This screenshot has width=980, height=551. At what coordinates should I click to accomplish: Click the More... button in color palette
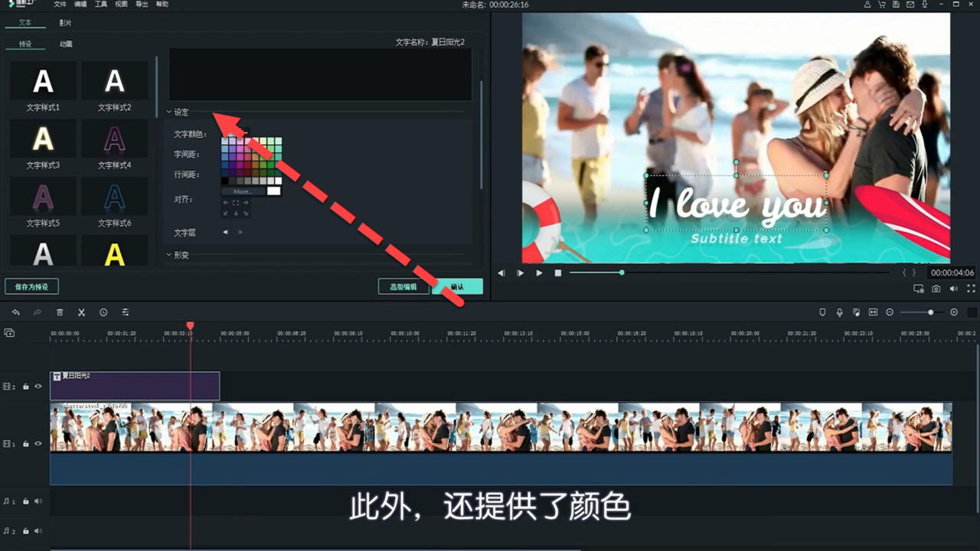243,191
